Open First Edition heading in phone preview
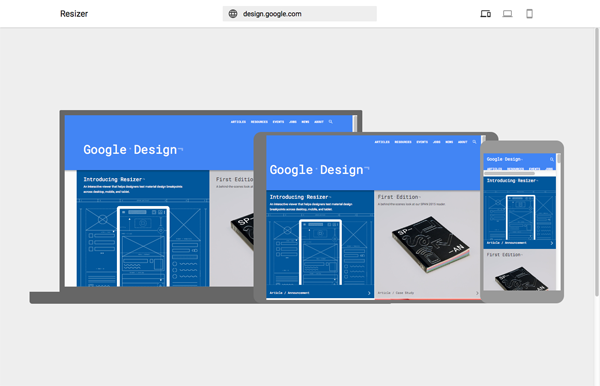600x386 pixels. tap(504, 255)
